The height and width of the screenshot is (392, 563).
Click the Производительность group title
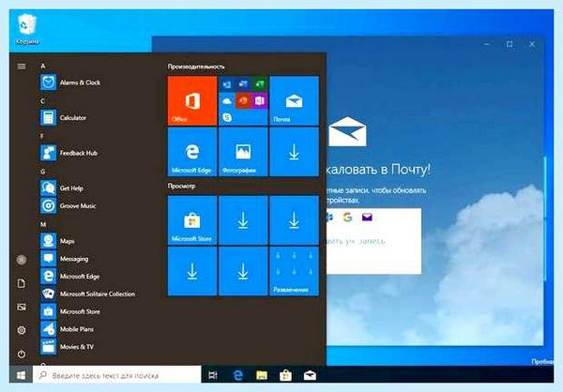(196, 67)
